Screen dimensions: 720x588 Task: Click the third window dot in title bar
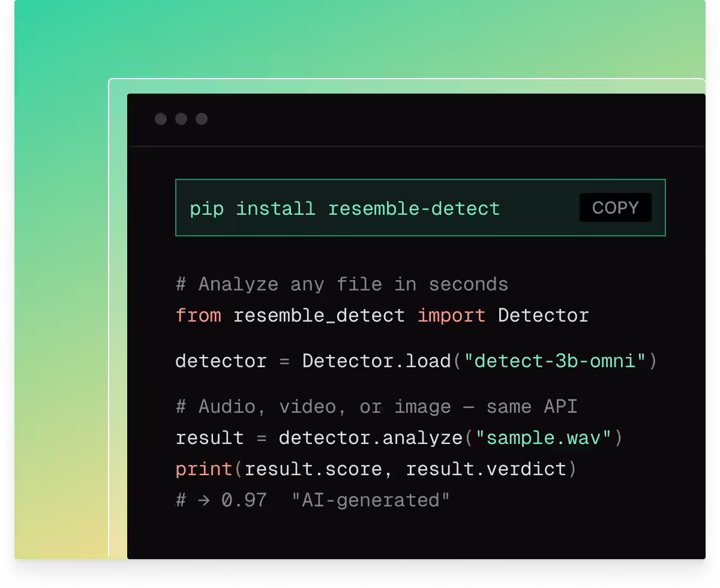(x=202, y=119)
